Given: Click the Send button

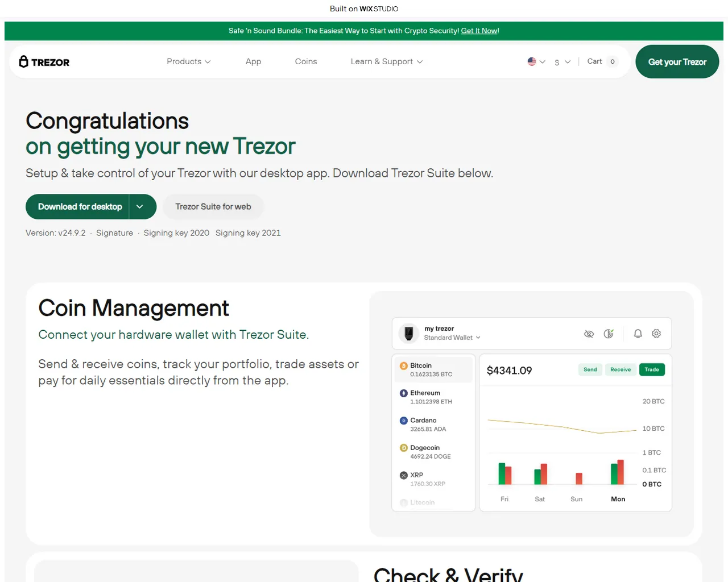Looking at the screenshot, I should pyautogui.click(x=590, y=369).
